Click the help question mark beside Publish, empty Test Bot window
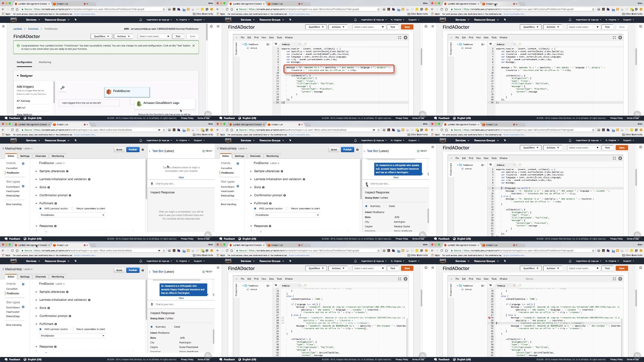Image resolution: width=644 pixels, height=362 pixels. tap(143, 150)
